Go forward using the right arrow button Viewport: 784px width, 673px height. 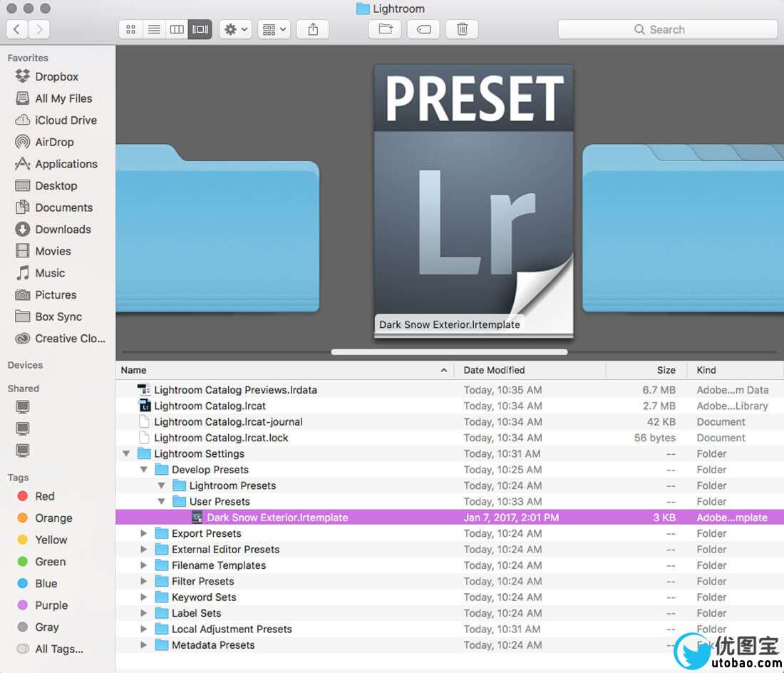[x=39, y=29]
